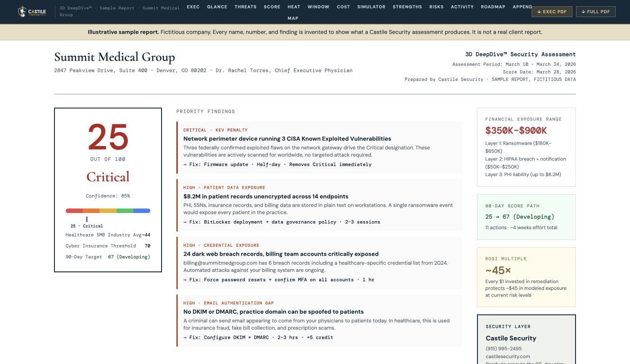This screenshot has width=630, height=364.
Task: Select the 90-Day Target row in score card
Action: pos(108,257)
